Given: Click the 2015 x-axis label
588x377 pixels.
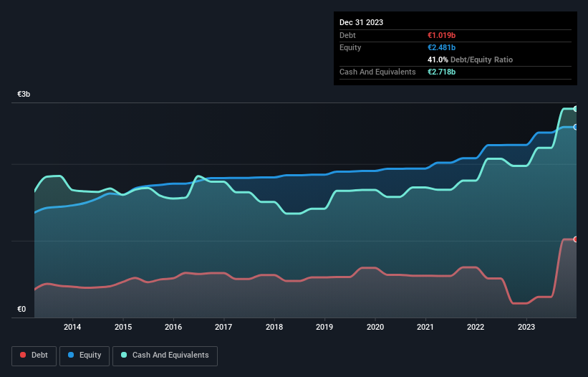Looking at the screenshot, I should pos(123,327).
